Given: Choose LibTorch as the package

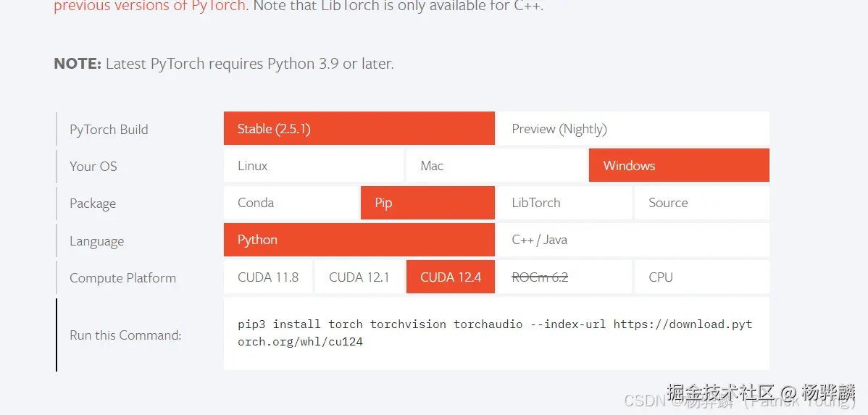Looking at the screenshot, I should [x=564, y=203].
